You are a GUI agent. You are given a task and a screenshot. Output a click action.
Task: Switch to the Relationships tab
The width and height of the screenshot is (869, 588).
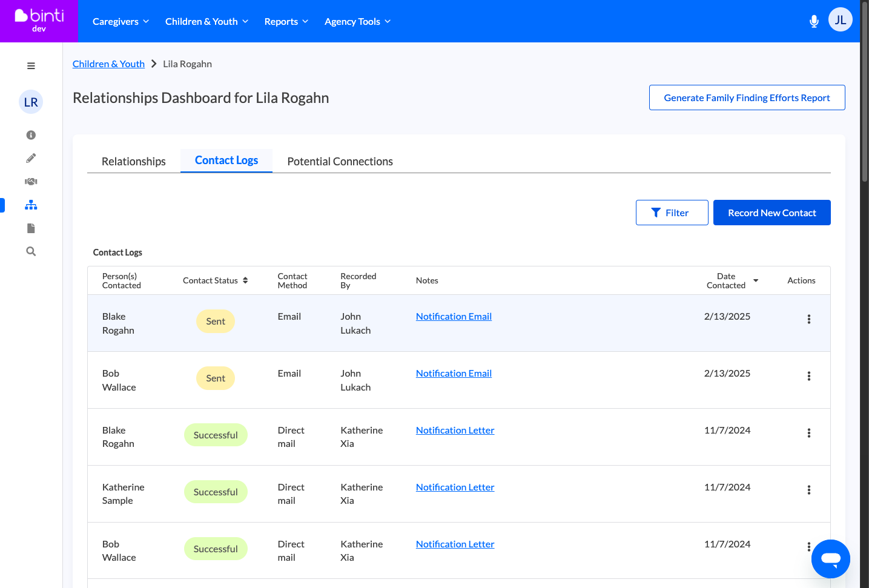[134, 162]
